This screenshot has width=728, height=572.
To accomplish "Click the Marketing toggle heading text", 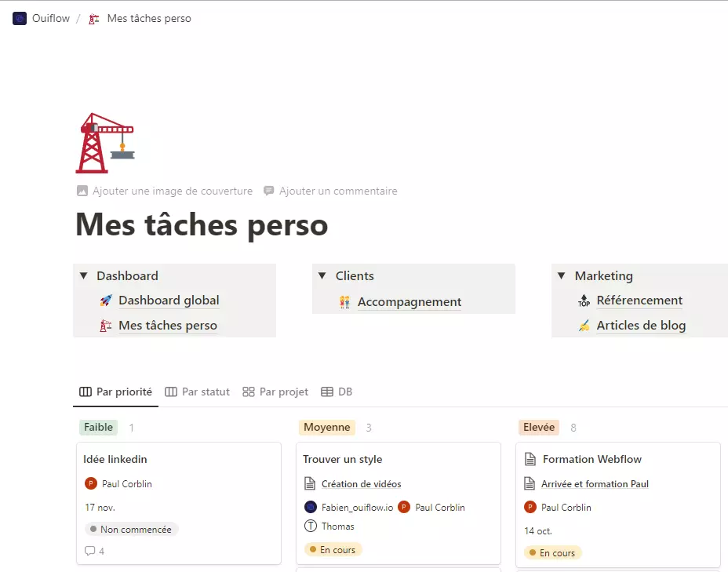I will tap(603, 275).
